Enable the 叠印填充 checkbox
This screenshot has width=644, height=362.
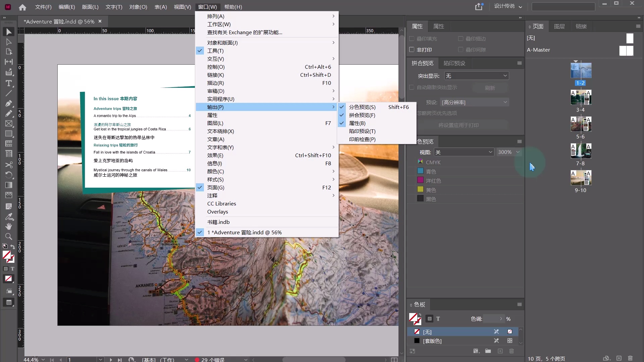pyautogui.click(x=412, y=39)
